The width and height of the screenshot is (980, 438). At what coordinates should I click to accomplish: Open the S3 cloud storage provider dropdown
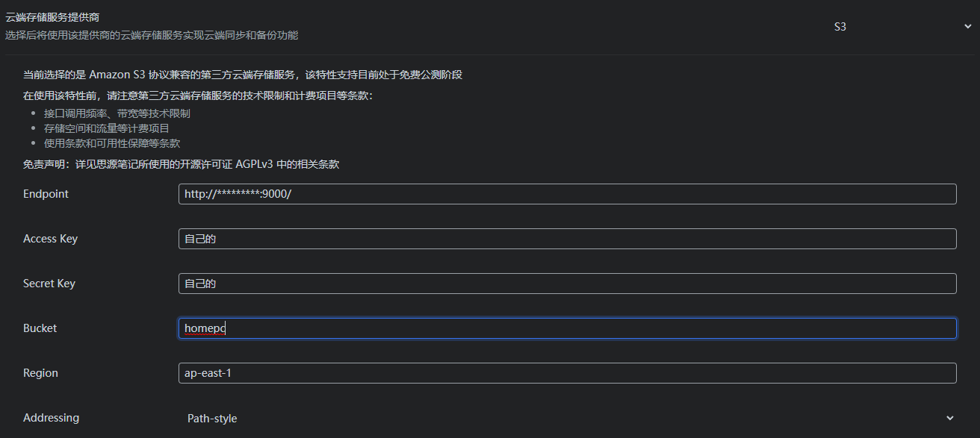(x=896, y=27)
